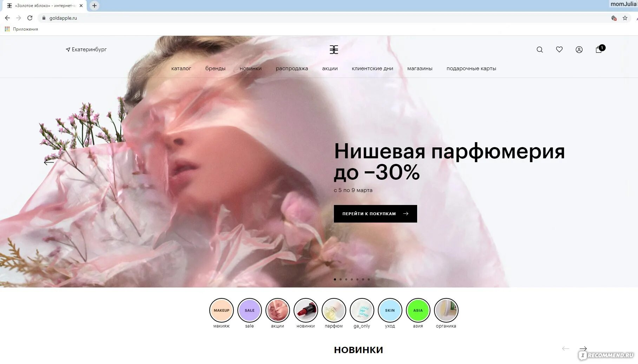Click the browser forward arrow
The image size is (638, 364).
pyautogui.click(x=19, y=18)
